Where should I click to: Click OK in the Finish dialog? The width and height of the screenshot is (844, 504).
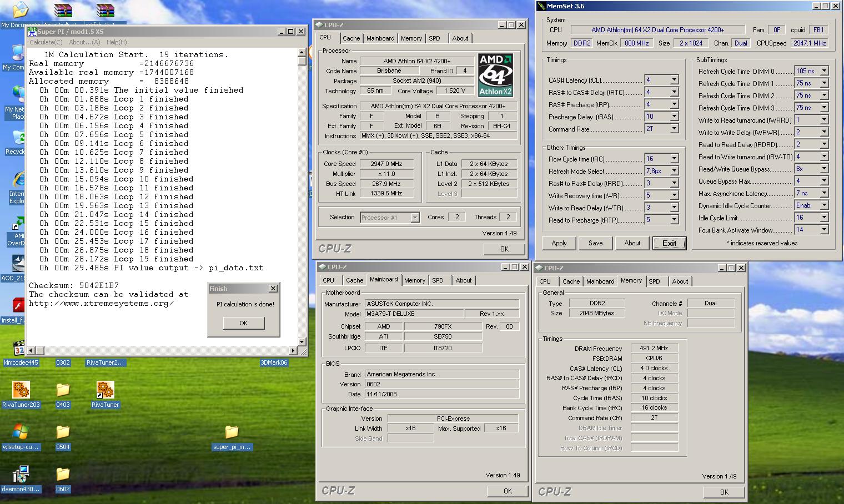243,323
